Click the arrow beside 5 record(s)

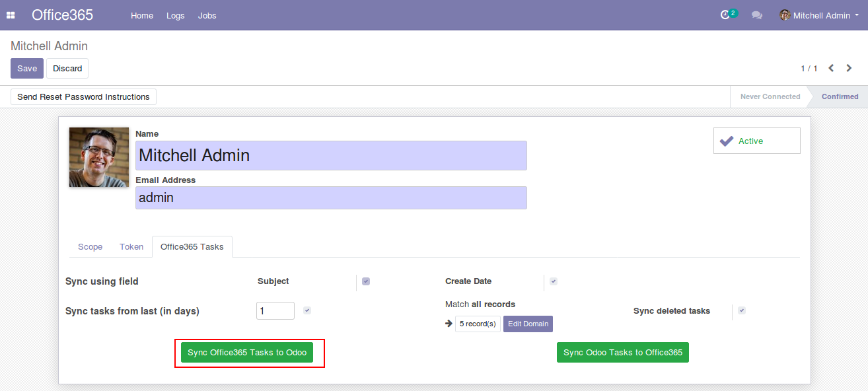click(449, 324)
